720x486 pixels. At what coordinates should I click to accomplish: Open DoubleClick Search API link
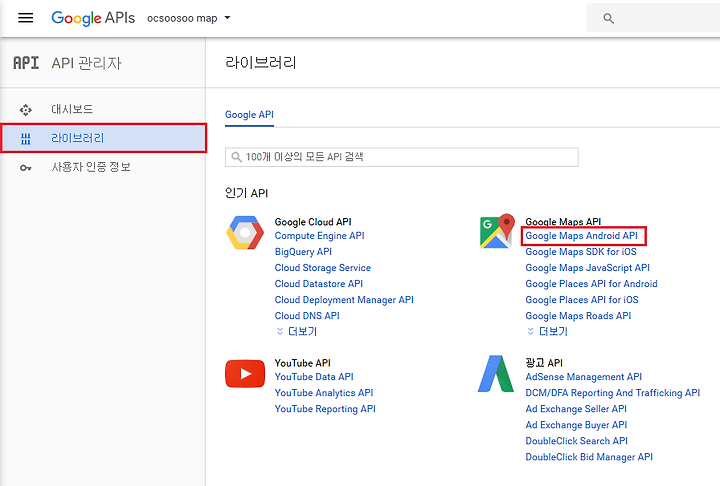tap(576, 441)
